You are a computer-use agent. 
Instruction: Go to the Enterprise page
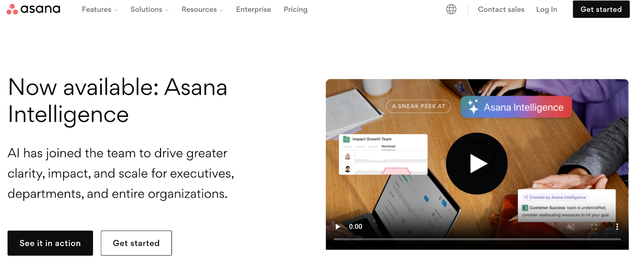click(x=253, y=9)
